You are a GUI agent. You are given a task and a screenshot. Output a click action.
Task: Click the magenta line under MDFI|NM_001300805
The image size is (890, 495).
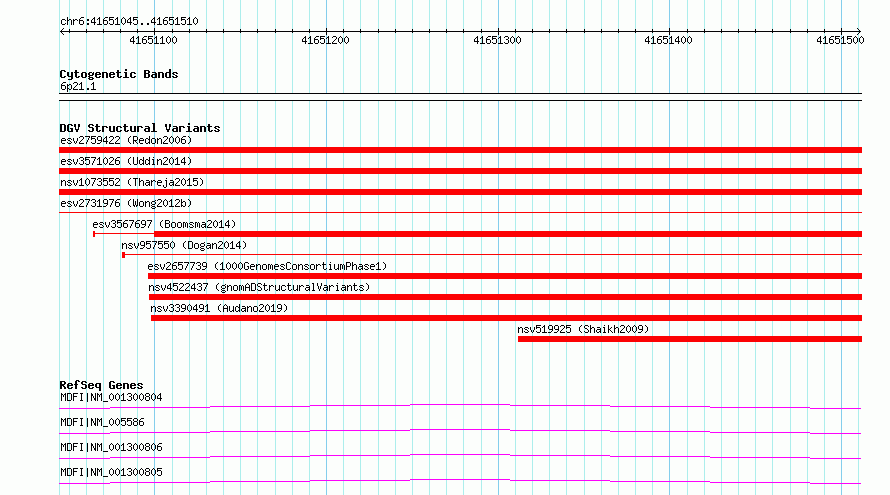460,481
